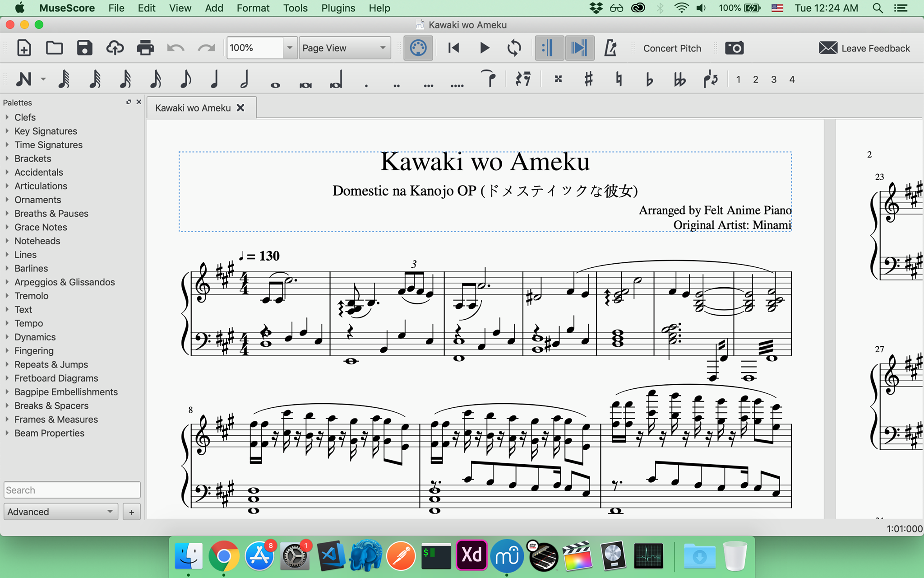Print the score

tap(145, 48)
